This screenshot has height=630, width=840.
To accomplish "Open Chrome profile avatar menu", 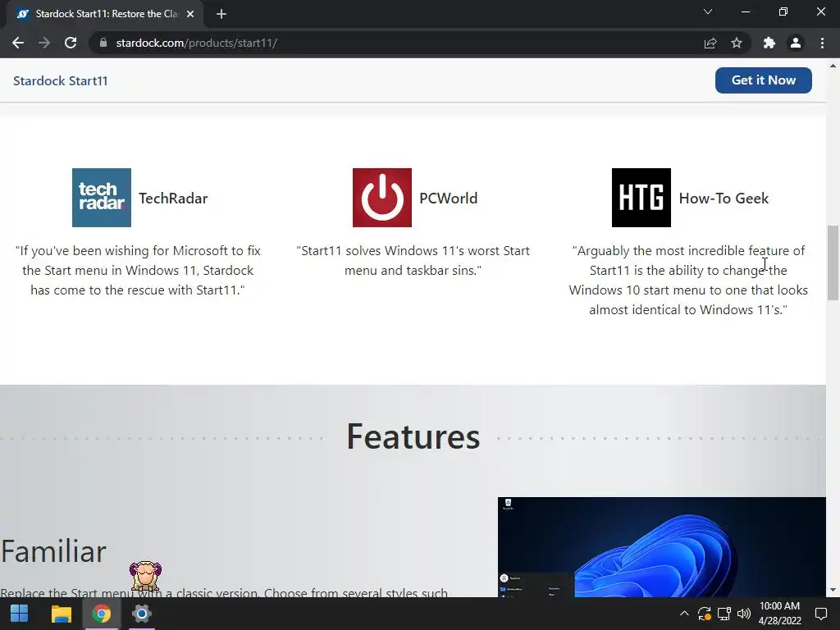I will pyautogui.click(x=796, y=43).
